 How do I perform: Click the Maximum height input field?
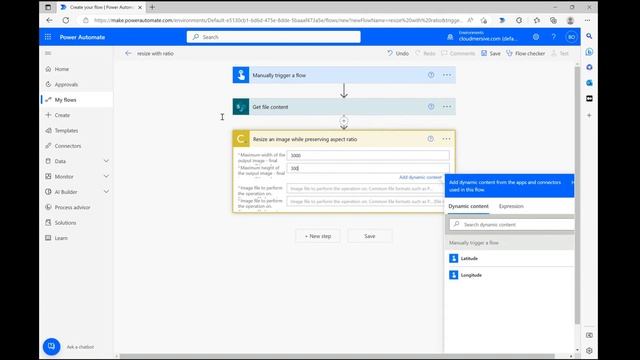[x=368, y=168]
